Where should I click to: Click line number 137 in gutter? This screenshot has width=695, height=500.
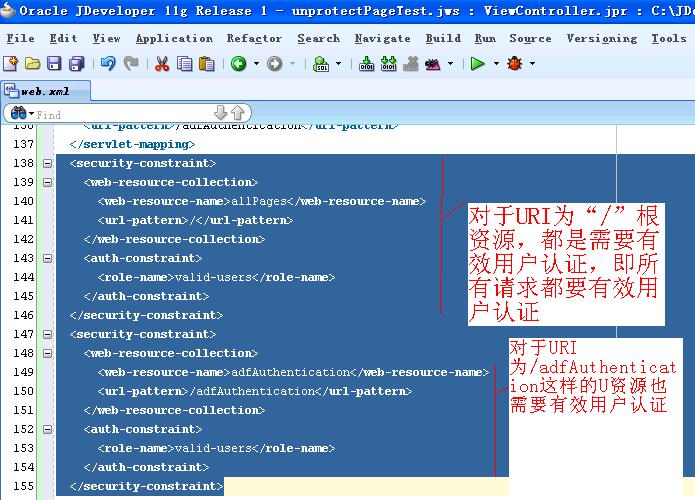23,144
